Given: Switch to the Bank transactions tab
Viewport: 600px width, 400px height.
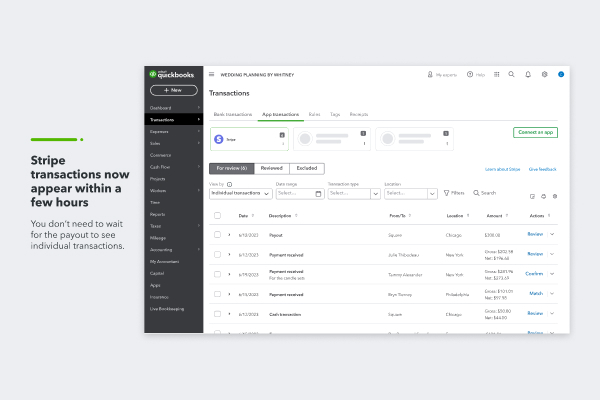Looking at the screenshot, I should [x=233, y=114].
